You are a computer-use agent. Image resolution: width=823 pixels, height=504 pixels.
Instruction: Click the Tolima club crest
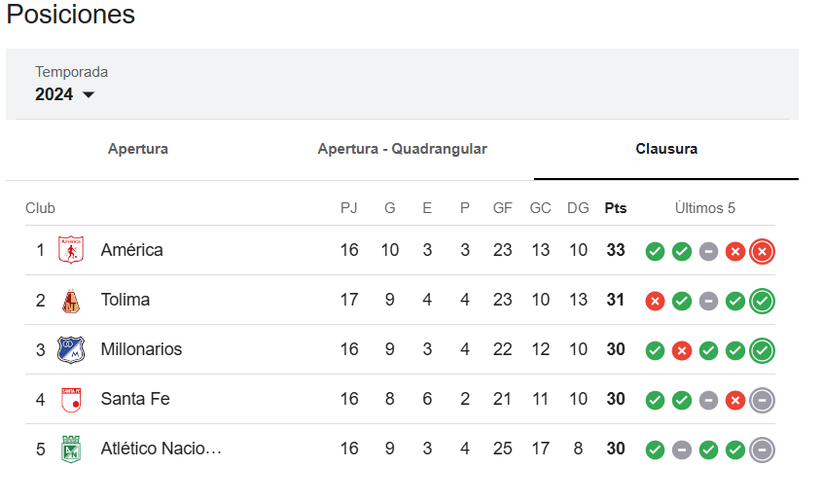(x=71, y=301)
